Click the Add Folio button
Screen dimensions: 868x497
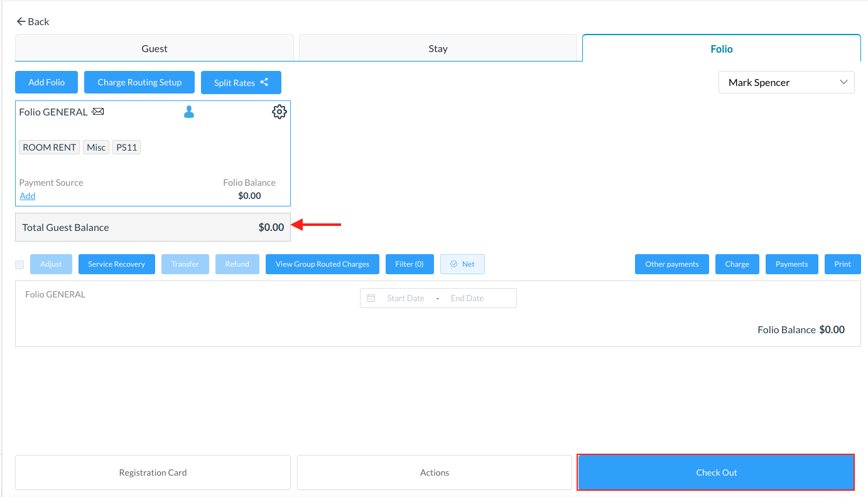[x=46, y=82]
